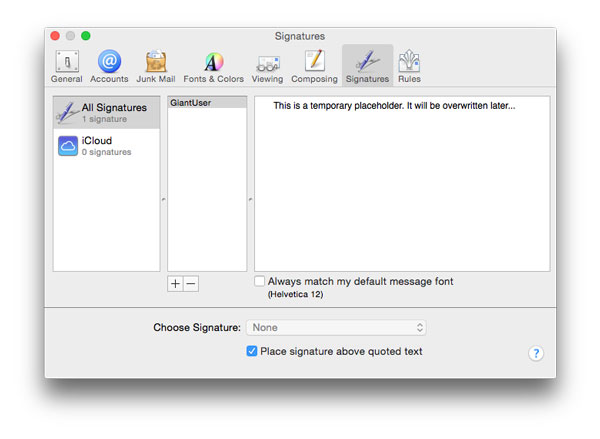Select the Signatures tab in toolbar
The height and width of the screenshot is (439, 600).
[x=366, y=65]
